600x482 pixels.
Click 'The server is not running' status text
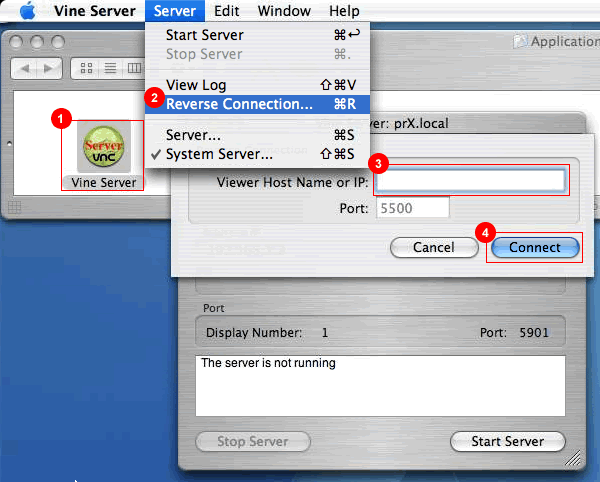click(x=268, y=363)
